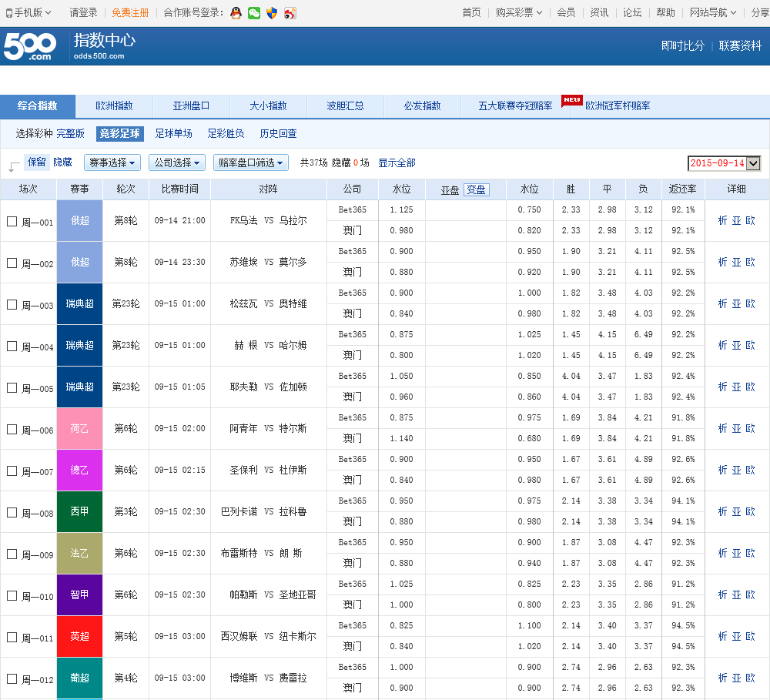Toggle the 变盘 handicap column view
Screen dimensions: 770x700
click(476, 189)
